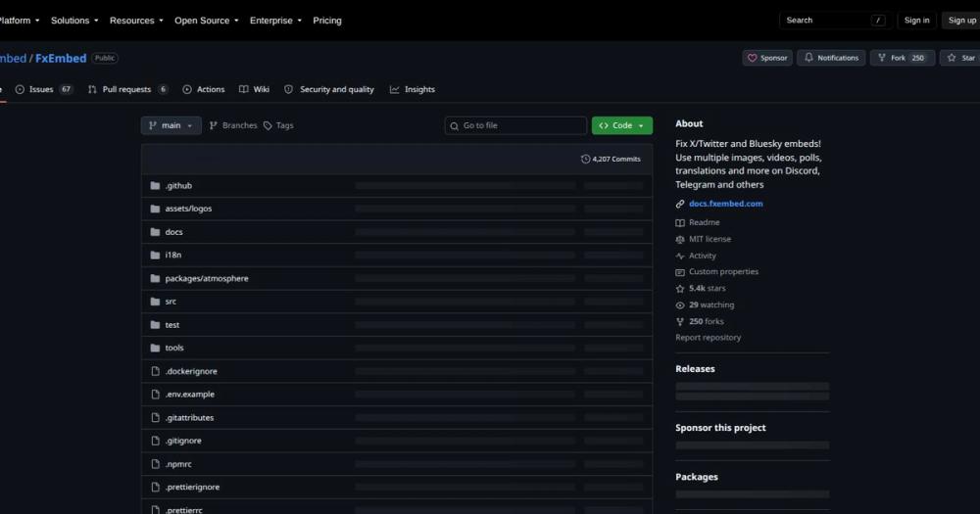View the 4,207 Commits history

(x=611, y=160)
